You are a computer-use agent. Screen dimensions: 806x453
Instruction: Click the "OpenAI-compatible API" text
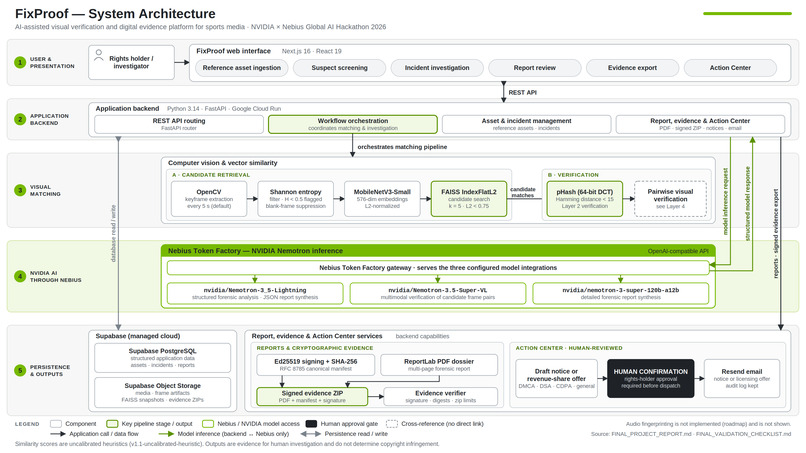click(678, 251)
